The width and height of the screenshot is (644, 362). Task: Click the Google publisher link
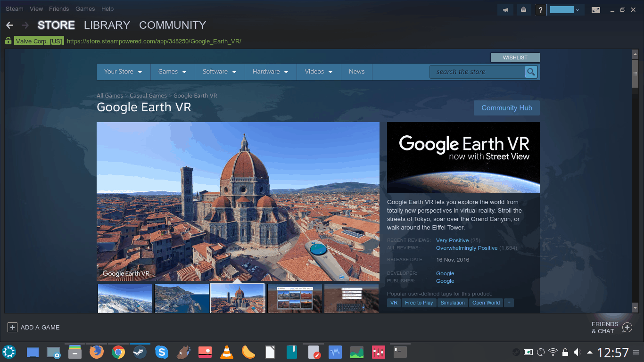point(445,281)
